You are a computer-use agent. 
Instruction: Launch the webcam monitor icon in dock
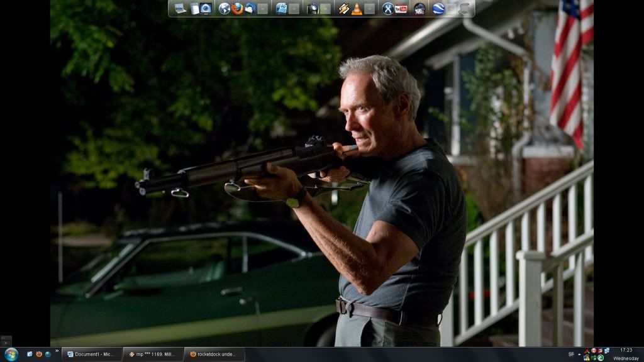[206, 9]
